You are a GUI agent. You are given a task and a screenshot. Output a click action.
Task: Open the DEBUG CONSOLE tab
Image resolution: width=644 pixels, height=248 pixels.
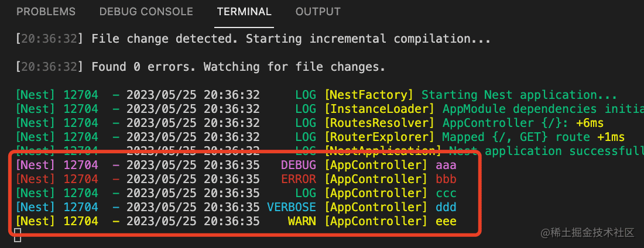pyautogui.click(x=146, y=12)
